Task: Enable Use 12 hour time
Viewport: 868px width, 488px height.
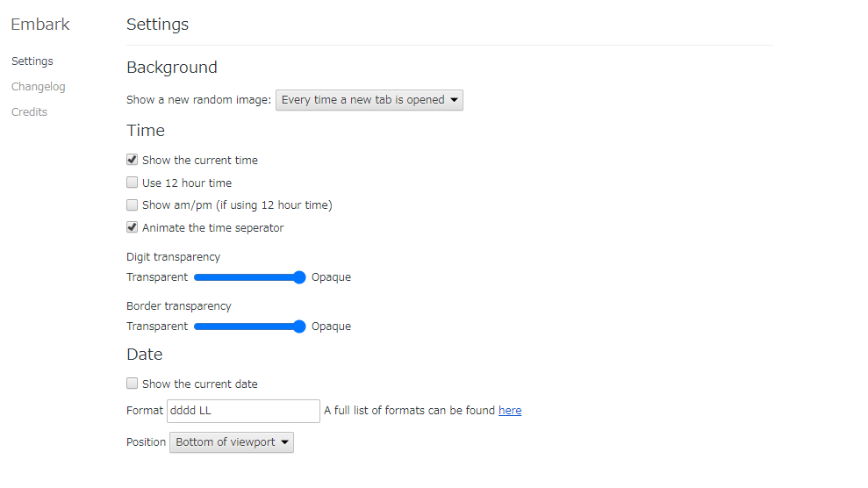Action: [132, 183]
